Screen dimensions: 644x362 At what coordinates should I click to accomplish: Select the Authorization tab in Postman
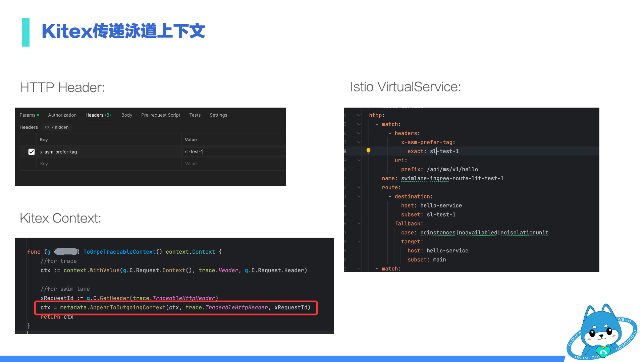tap(63, 115)
